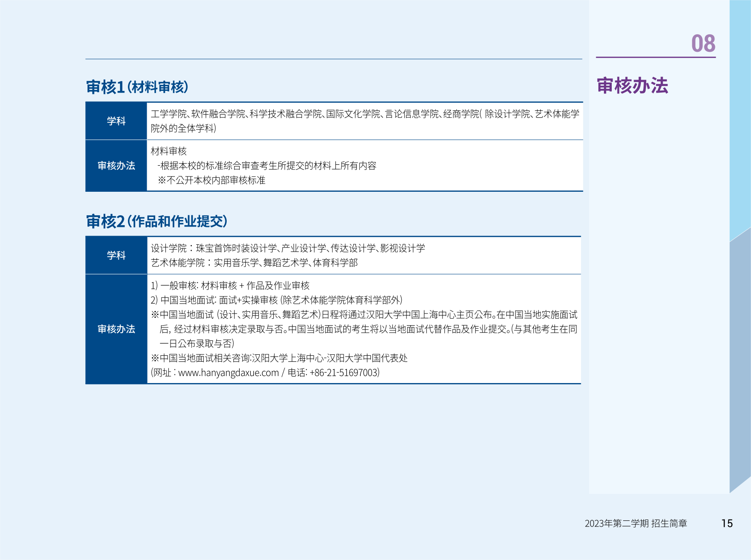Click the 材料审核 line in first table
Viewport: 751px width, 560px height.
(169, 151)
